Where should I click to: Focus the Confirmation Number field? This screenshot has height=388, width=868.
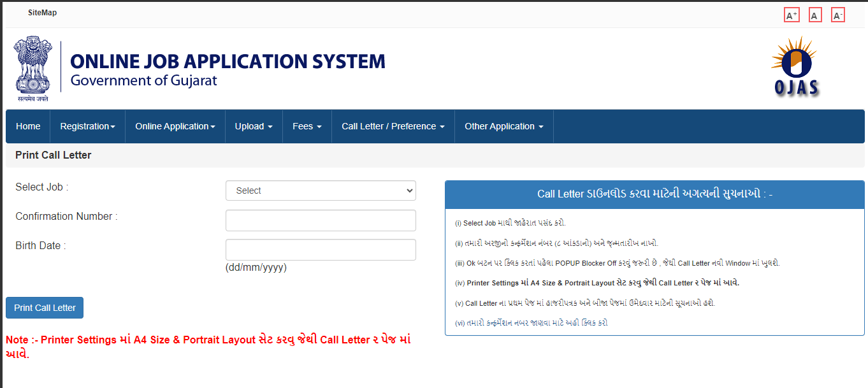coord(321,220)
